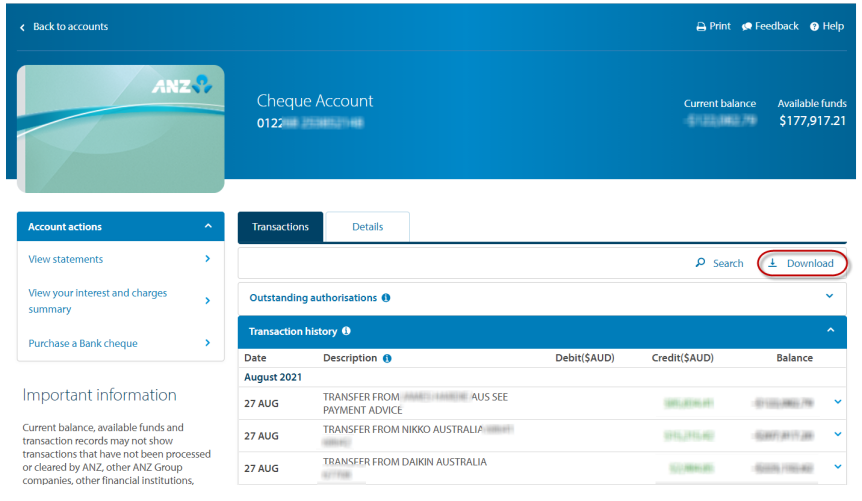Viewport: 862px width, 501px height.
Task: Click the Print printer icon
Action: (x=701, y=27)
